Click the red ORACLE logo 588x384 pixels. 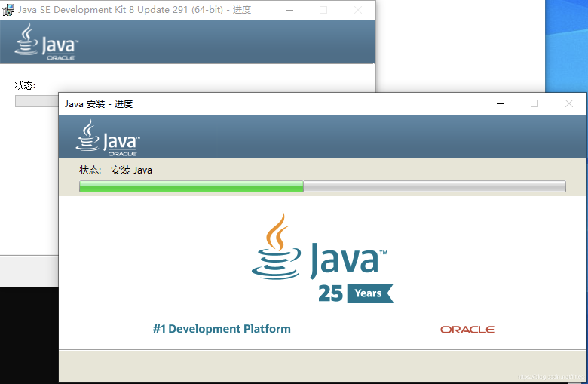point(467,330)
